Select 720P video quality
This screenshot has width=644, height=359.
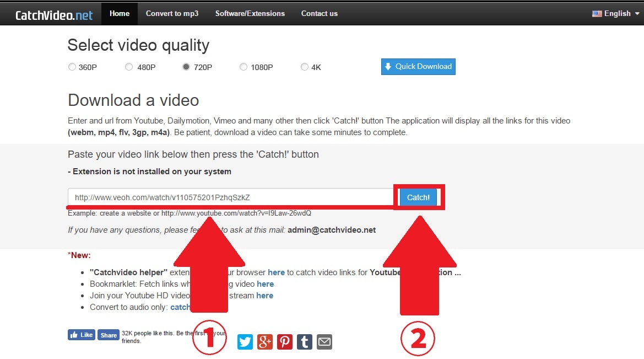[x=186, y=67]
